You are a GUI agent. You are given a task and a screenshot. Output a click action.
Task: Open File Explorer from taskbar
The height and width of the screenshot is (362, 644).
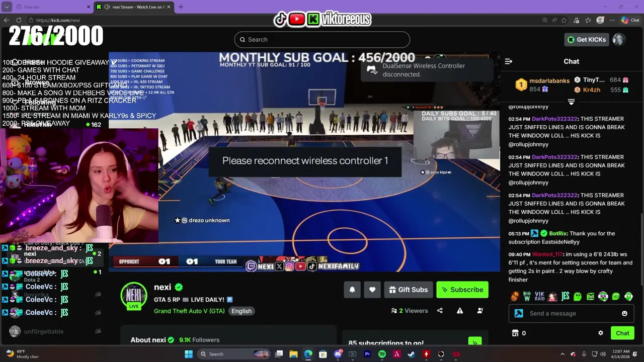tap(293, 354)
